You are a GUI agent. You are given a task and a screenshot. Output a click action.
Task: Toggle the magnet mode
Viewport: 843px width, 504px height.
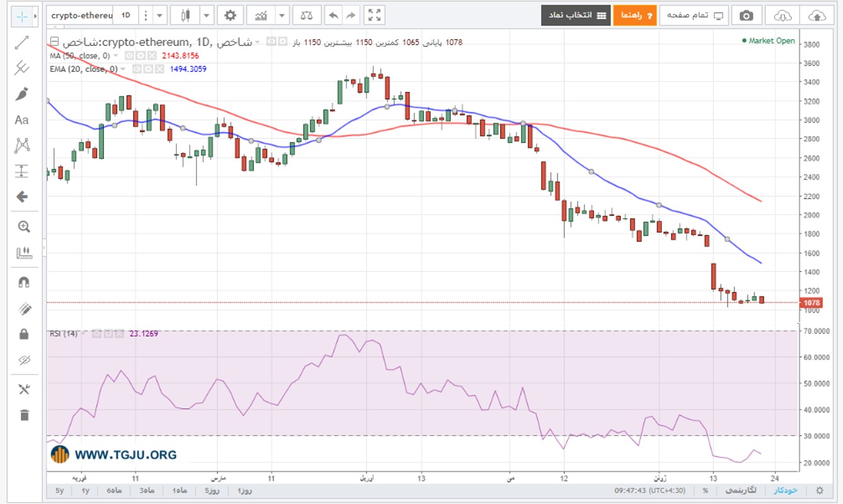pos(24,282)
